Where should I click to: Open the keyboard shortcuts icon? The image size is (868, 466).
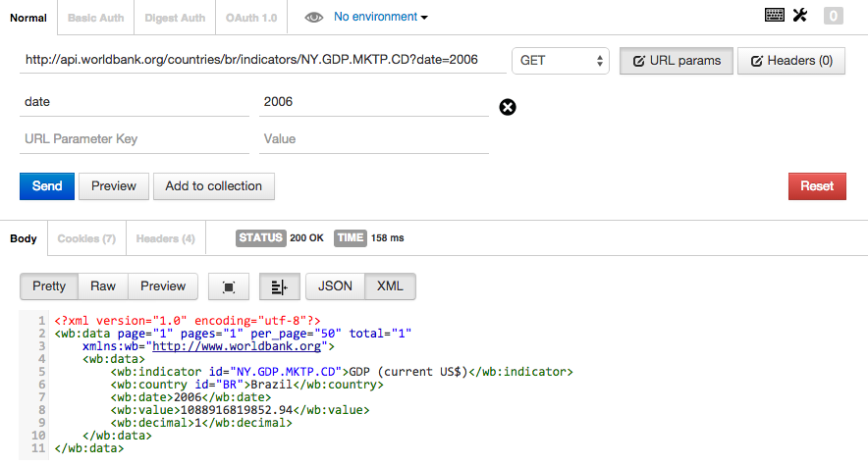click(774, 15)
